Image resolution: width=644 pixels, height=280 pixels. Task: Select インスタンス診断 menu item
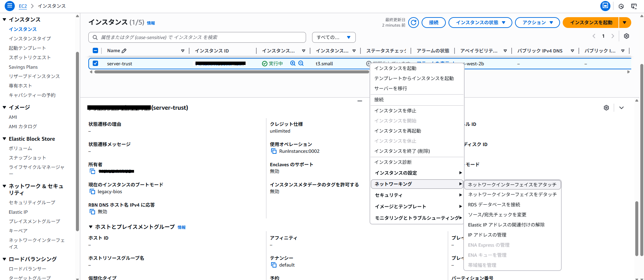point(417,162)
